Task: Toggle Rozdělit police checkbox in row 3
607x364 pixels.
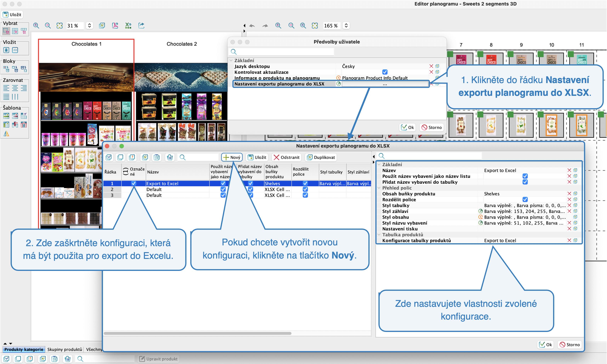Action: coord(305,195)
